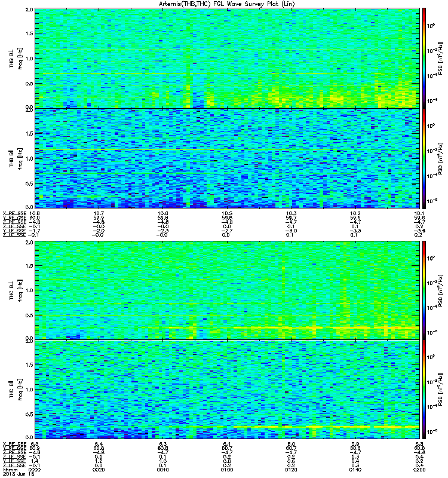Select the 'THC B⊥ freq [Hz]' axis label

coord(16,290)
